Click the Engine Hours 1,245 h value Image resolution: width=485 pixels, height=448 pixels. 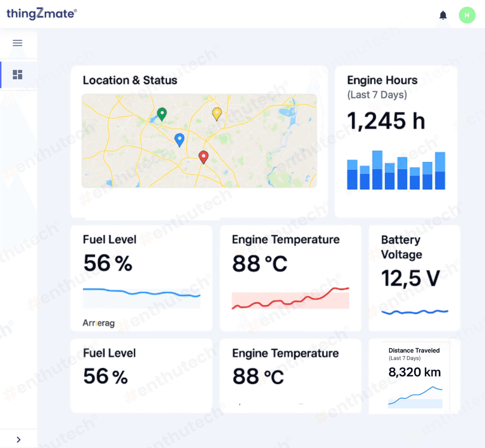[386, 121]
